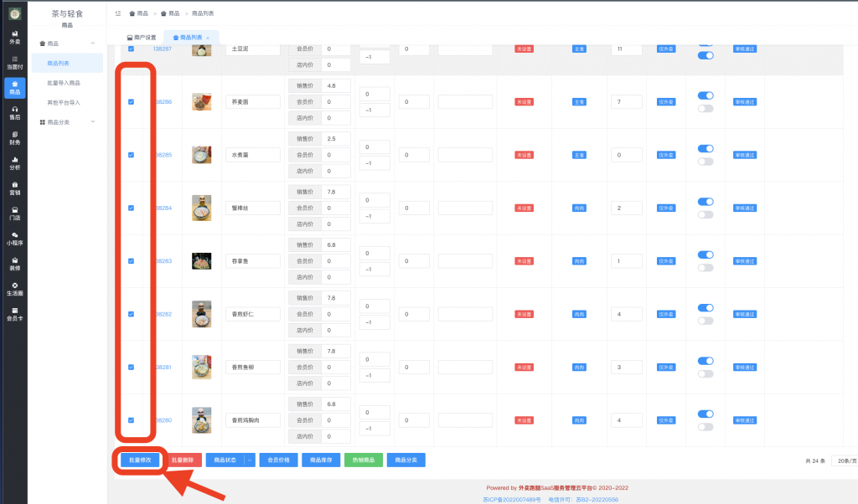
Task: Expand the 商品分类 menu group
Action: (x=92, y=122)
